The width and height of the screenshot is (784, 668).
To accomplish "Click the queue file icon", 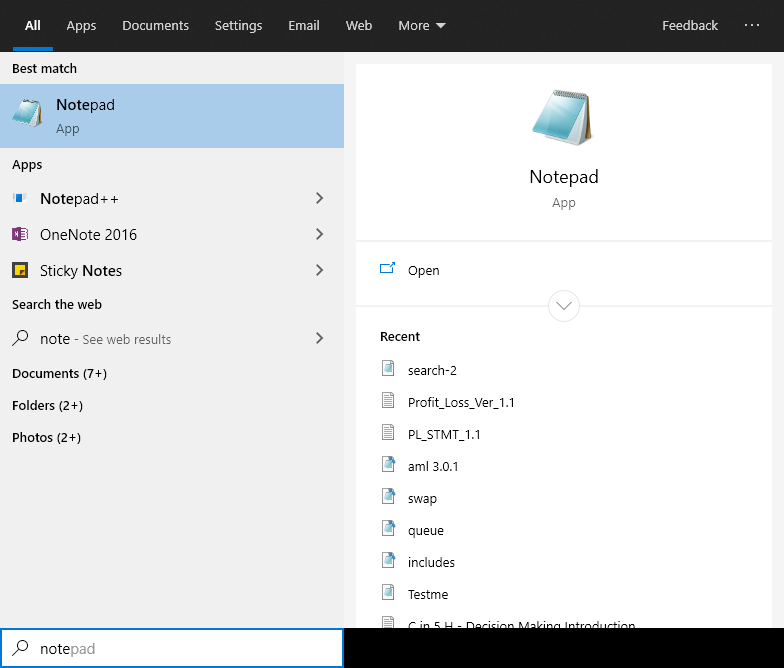I will (388, 528).
